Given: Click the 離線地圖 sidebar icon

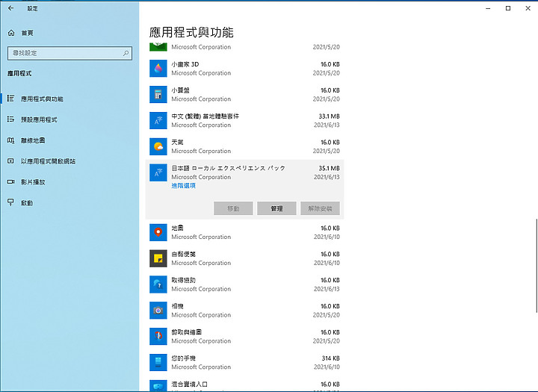Looking at the screenshot, I should click(x=11, y=140).
